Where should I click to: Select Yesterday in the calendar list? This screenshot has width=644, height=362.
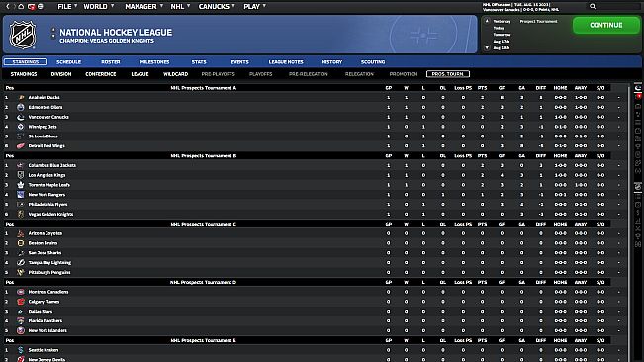pyautogui.click(x=502, y=21)
